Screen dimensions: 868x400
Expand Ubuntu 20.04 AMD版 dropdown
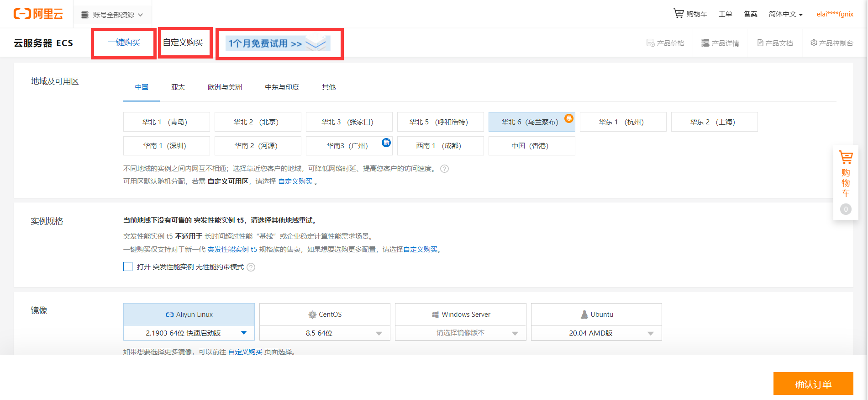[596, 333]
